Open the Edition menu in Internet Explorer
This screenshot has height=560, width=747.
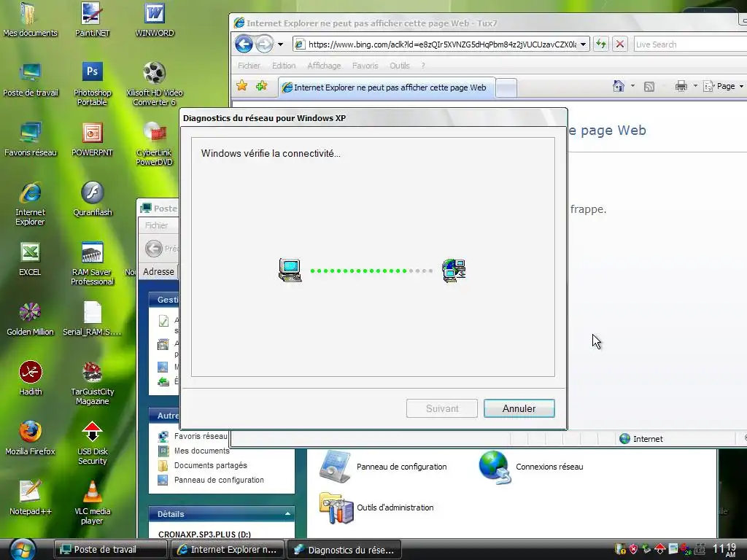point(284,66)
